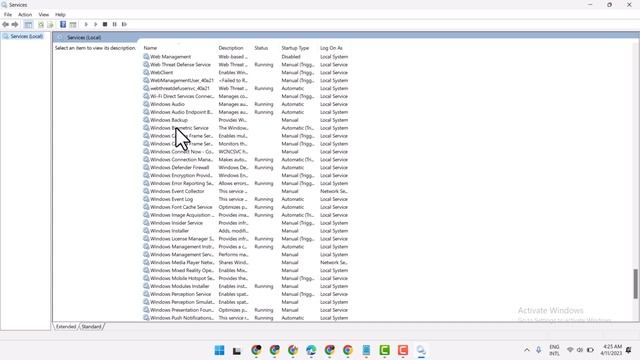Click the Stop Service square icon
The width and height of the screenshot is (640, 360).
point(105,24)
